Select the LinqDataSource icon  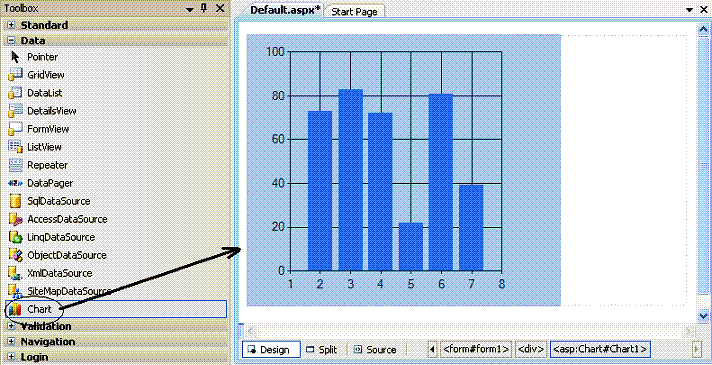pos(15,237)
